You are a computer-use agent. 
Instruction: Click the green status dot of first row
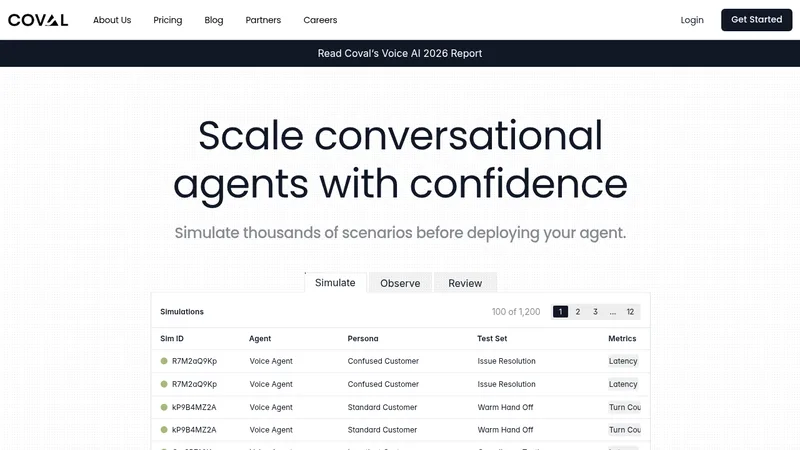pos(164,361)
